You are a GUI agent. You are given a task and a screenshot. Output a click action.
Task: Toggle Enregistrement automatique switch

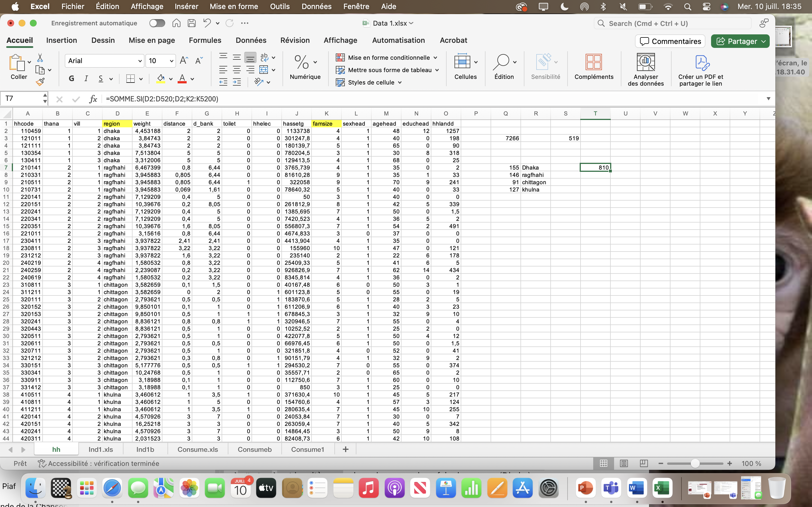tap(157, 23)
